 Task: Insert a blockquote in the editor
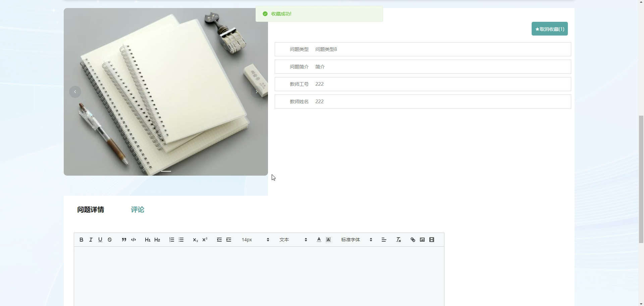click(x=124, y=240)
